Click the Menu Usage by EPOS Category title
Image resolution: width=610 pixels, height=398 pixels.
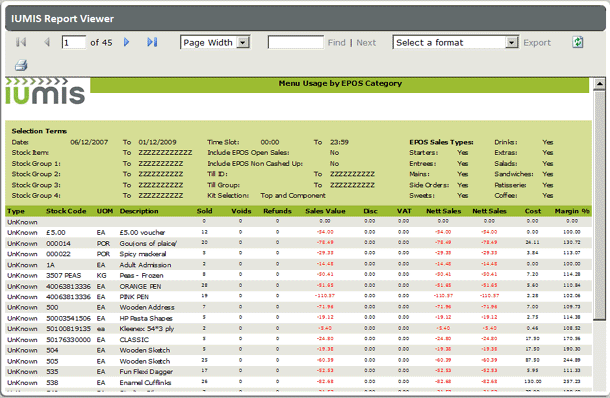[340, 83]
